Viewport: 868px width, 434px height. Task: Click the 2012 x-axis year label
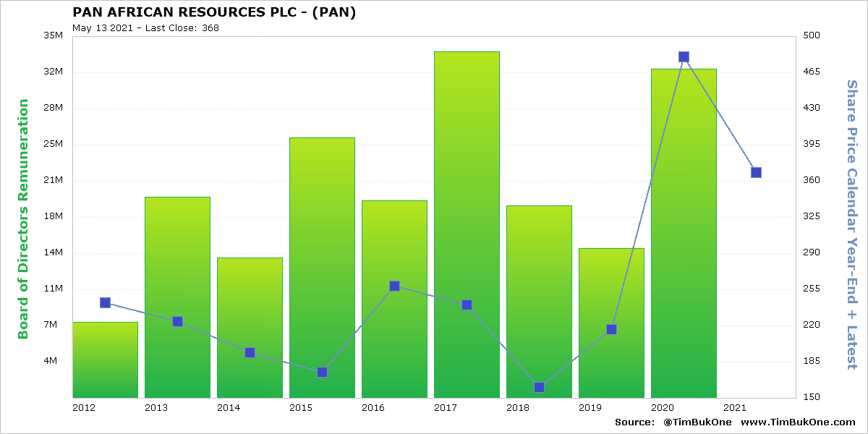tap(84, 408)
